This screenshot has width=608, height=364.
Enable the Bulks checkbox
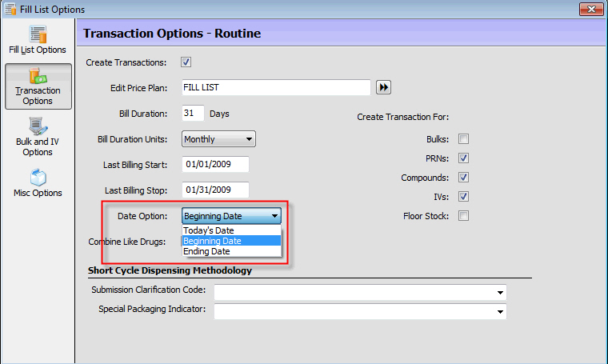463,139
